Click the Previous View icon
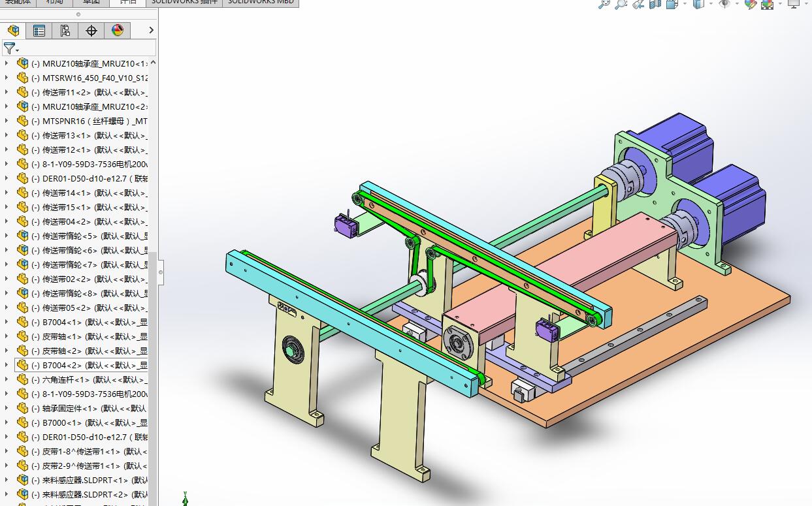 tap(638, 4)
